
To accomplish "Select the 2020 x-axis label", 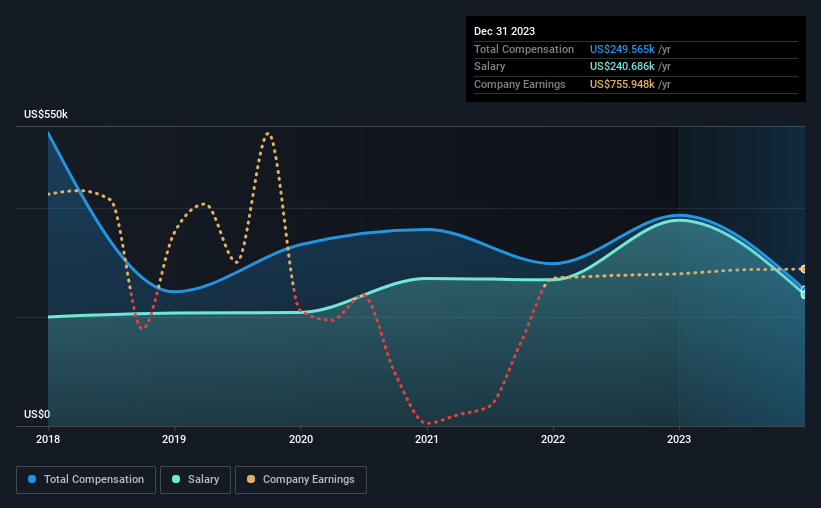I will (x=301, y=439).
